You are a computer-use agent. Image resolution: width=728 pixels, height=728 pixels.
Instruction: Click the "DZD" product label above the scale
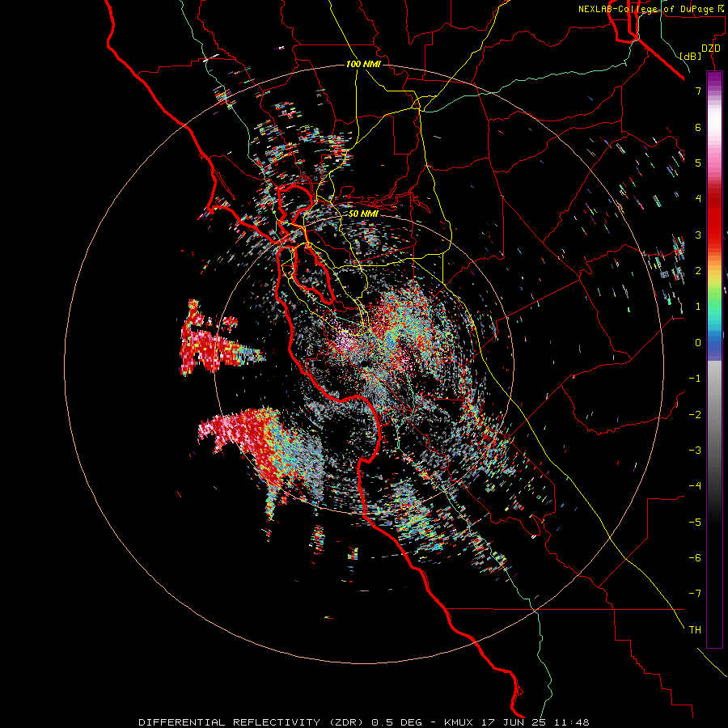(710, 49)
